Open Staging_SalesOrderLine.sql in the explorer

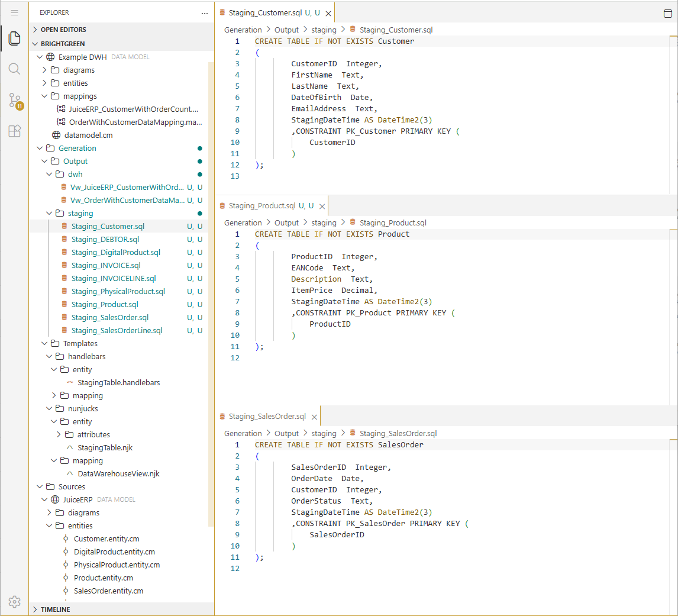click(x=117, y=330)
